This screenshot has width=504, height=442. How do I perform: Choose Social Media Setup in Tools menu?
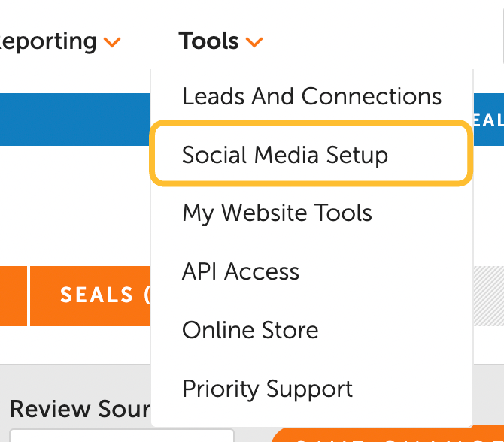[285, 155]
